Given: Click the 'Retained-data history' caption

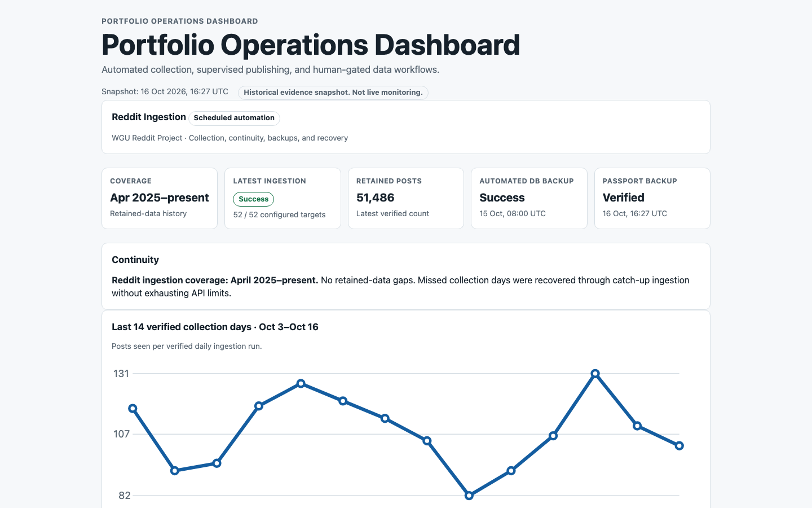Looking at the screenshot, I should 148,213.
